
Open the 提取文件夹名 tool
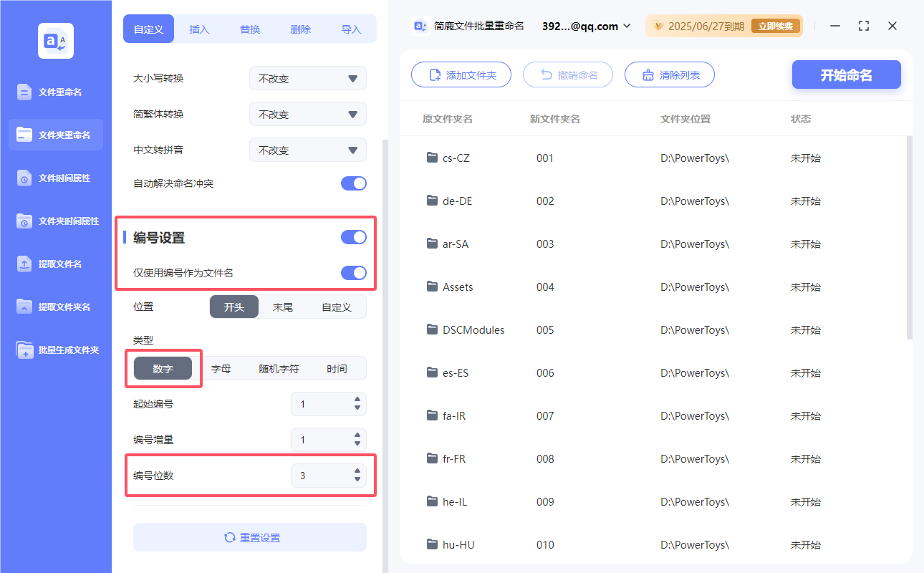click(55, 307)
